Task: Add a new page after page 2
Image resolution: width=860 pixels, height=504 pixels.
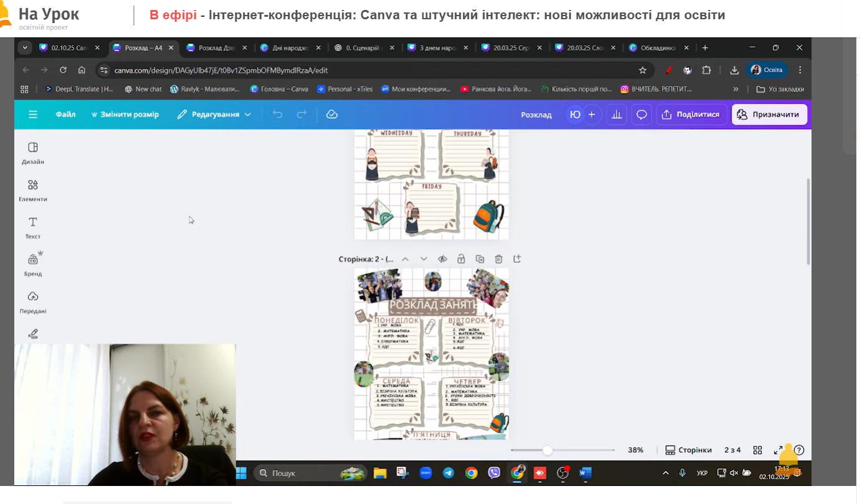Action: click(517, 259)
